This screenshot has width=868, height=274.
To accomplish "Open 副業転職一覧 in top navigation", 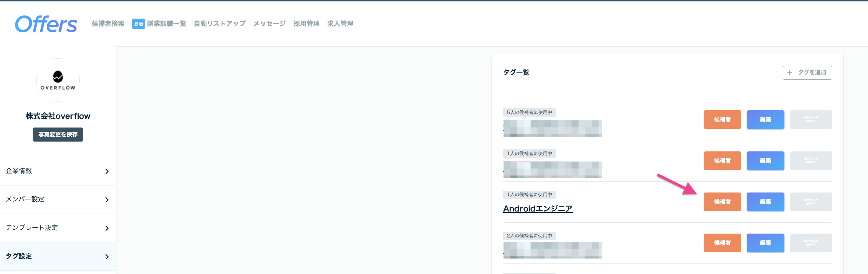I will tap(166, 24).
